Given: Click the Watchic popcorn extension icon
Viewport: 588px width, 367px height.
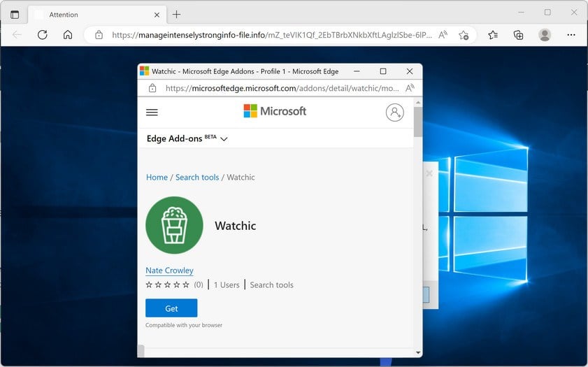Looking at the screenshot, I should point(174,225).
